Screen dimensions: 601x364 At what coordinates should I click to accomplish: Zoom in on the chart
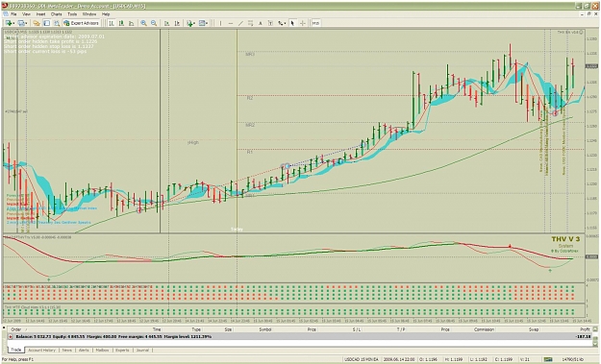click(x=143, y=23)
